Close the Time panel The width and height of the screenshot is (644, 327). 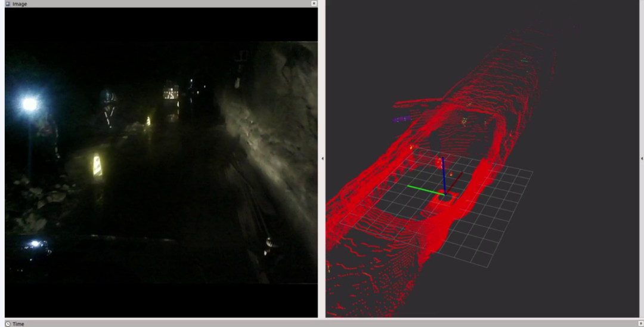640,323
